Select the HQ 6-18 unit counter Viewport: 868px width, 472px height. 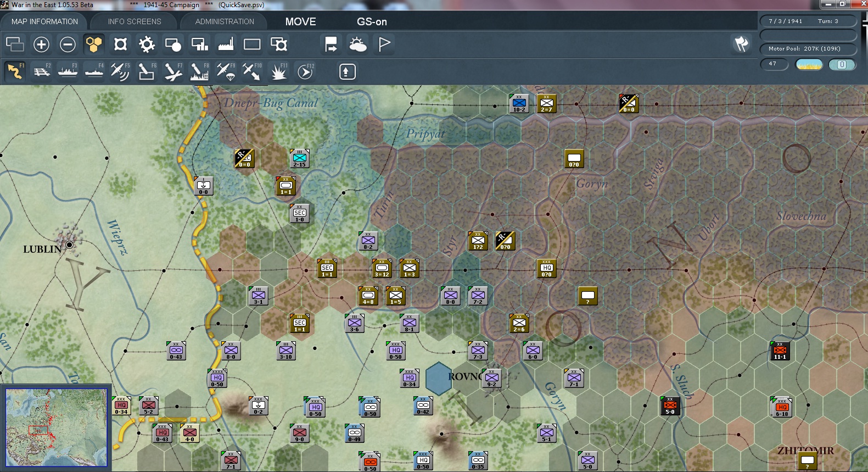tap(782, 407)
